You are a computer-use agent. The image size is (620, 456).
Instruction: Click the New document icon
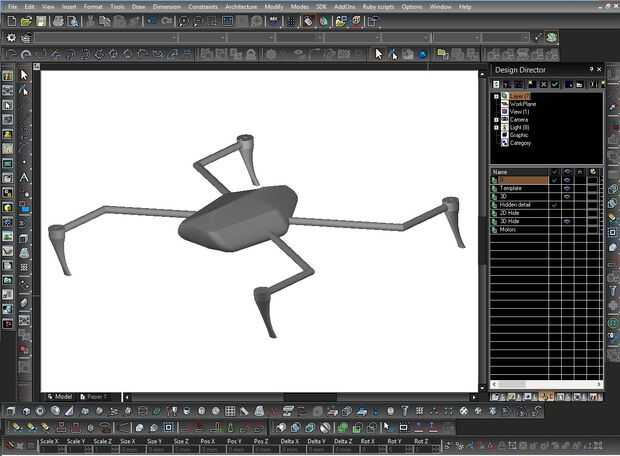pos(10,21)
